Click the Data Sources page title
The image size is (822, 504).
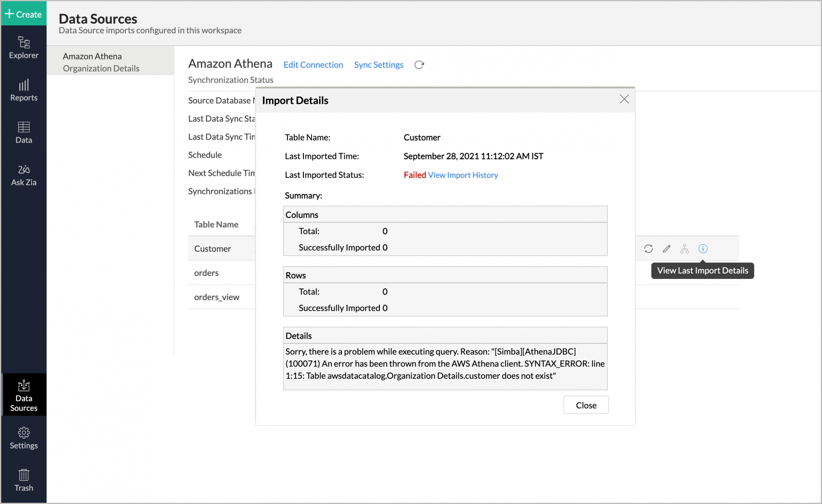tap(98, 18)
